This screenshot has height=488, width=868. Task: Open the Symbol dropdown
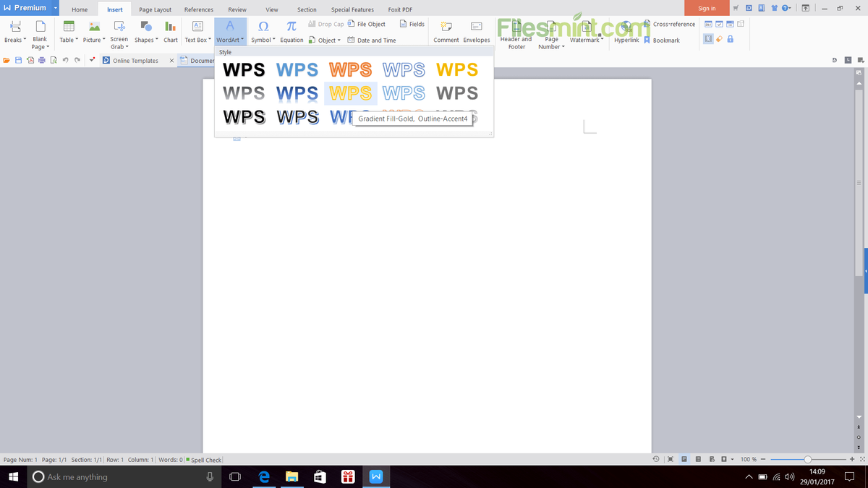[263, 32]
